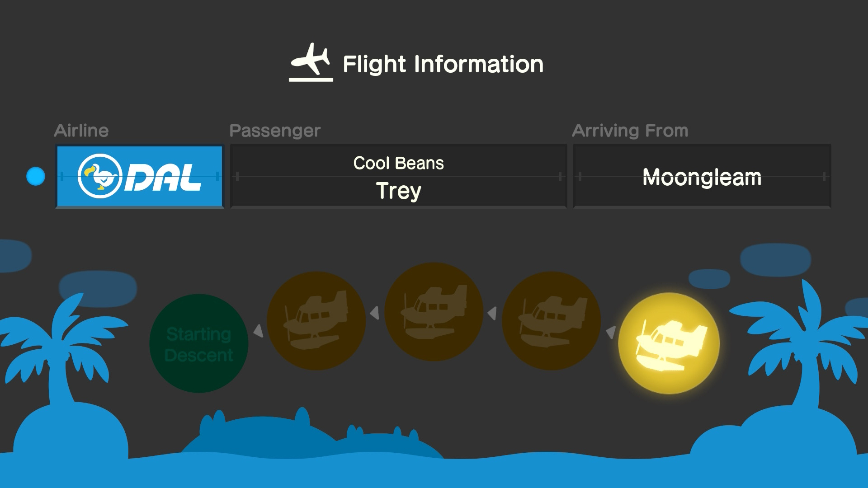Click the dimmed seaplane nearest Starting Descent
868x488 pixels.
[316, 321]
